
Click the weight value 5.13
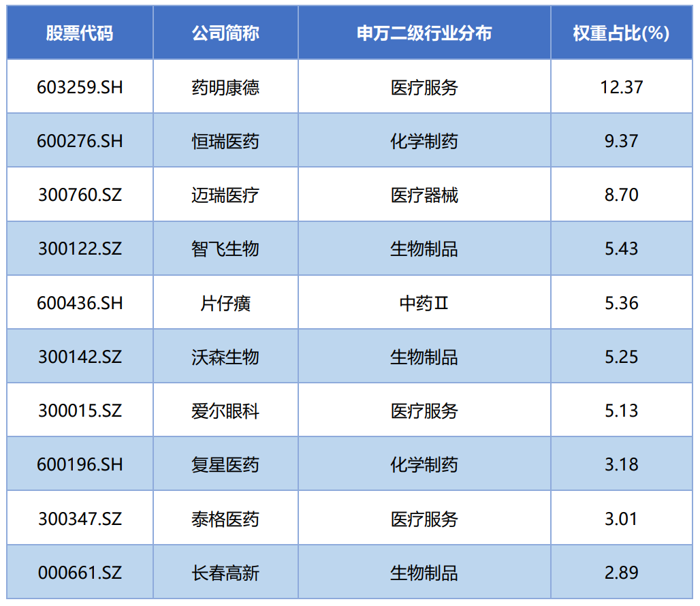pyautogui.click(x=622, y=411)
